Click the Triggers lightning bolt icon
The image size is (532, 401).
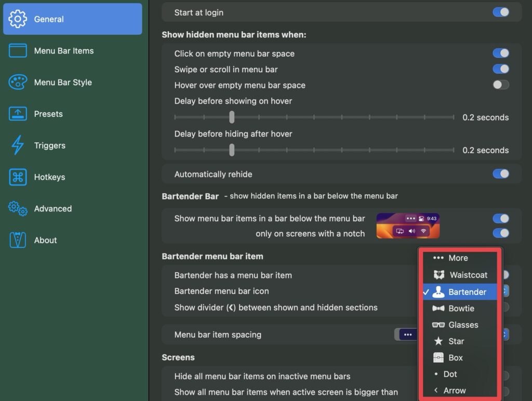click(18, 145)
